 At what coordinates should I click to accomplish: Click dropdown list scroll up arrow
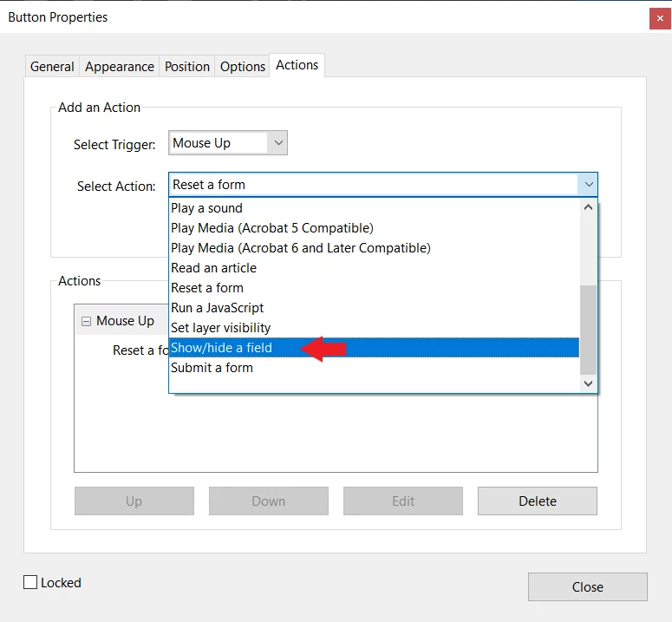pos(589,207)
